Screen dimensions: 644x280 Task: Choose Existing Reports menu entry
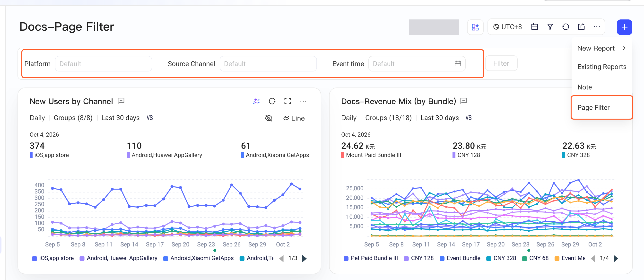point(601,67)
